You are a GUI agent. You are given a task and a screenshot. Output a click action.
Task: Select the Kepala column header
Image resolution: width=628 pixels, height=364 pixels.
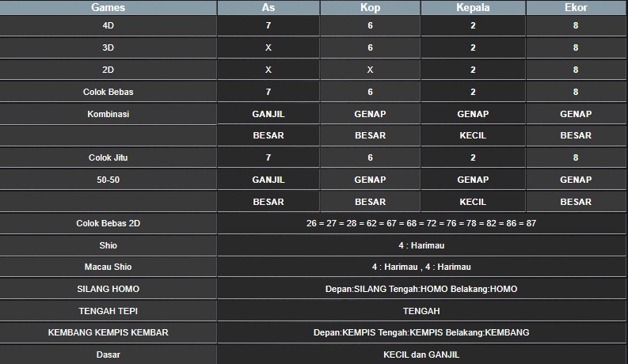click(x=473, y=8)
